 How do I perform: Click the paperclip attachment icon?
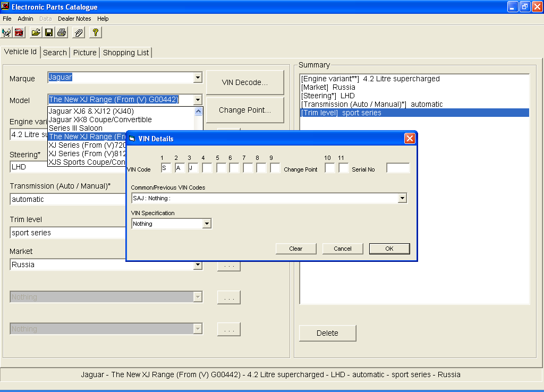(x=79, y=32)
